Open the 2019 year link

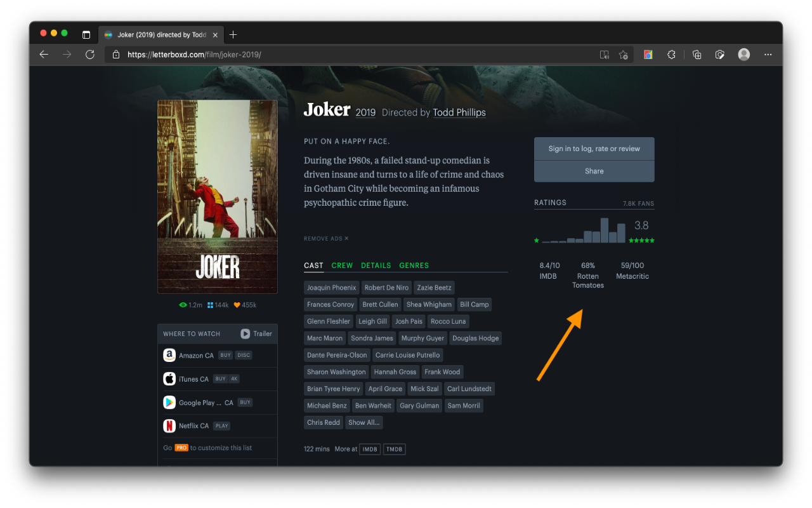tap(365, 112)
